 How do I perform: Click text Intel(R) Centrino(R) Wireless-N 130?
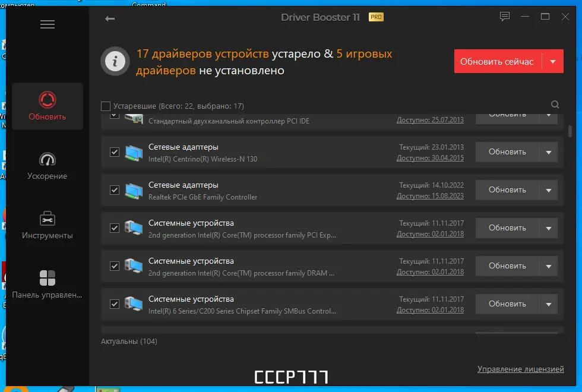click(x=203, y=159)
